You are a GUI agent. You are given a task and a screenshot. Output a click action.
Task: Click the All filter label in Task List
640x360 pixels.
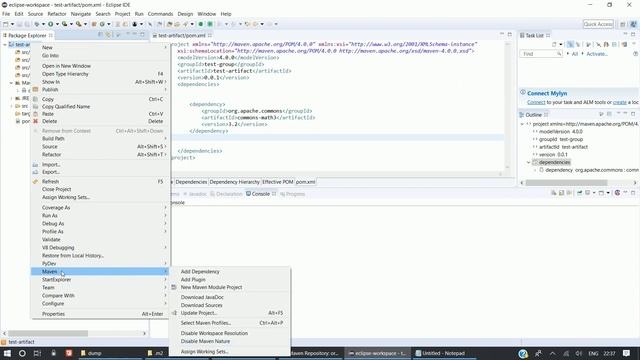tap(575, 54)
